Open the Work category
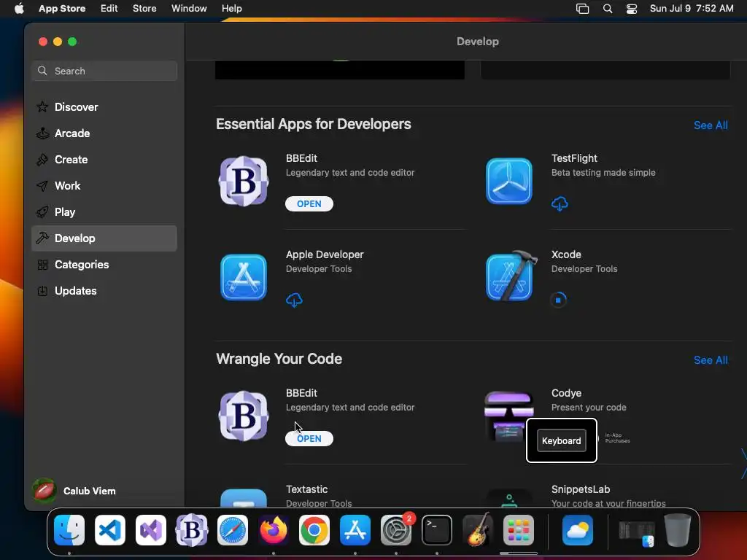This screenshot has height=560, width=747. (104, 186)
